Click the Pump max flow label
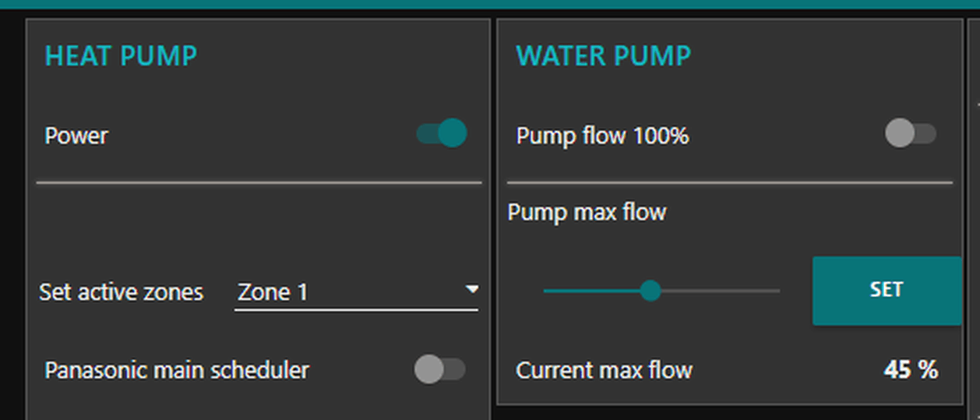 click(587, 212)
